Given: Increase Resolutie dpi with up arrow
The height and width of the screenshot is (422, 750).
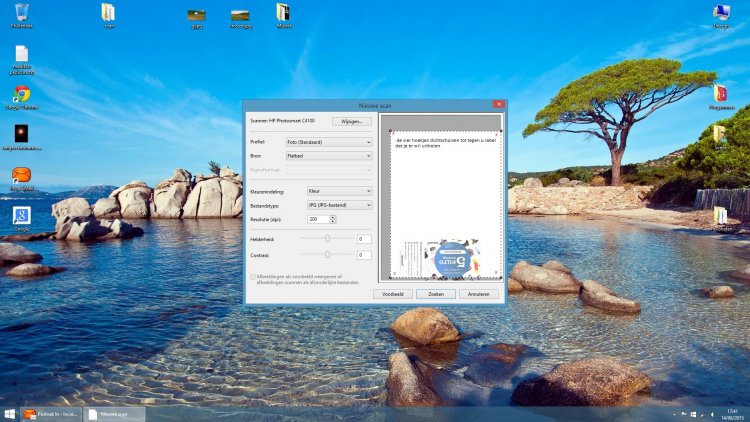Looking at the screenshot, I should [332, 216].
